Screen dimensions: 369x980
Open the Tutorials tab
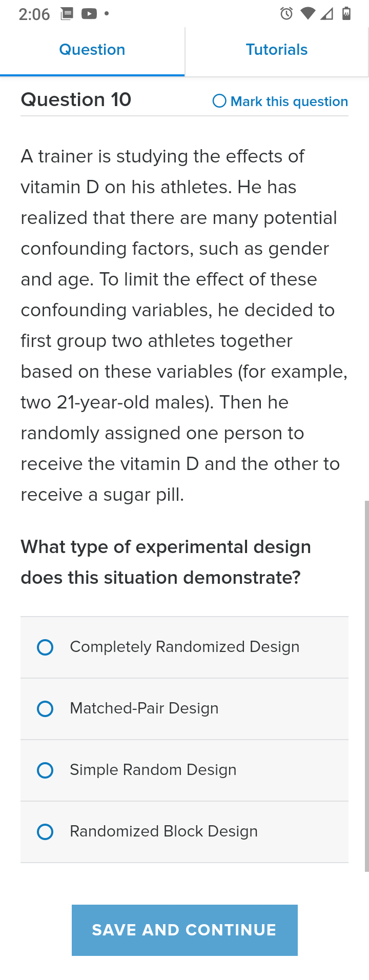click(x=277, y=50)
